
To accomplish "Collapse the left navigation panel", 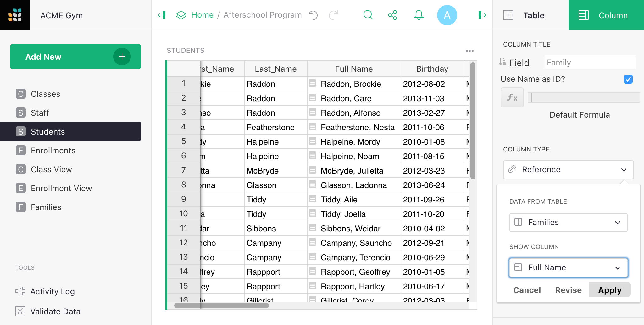I will 162,15.
